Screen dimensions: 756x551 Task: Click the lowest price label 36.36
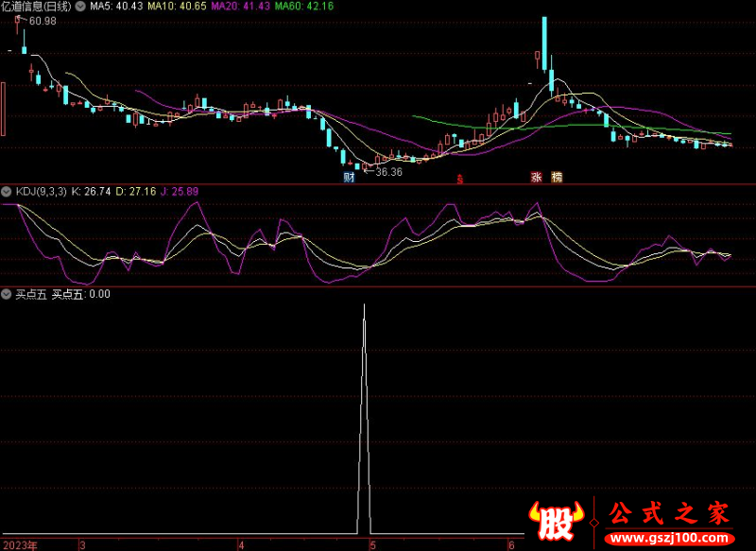(x=388, y=172)
